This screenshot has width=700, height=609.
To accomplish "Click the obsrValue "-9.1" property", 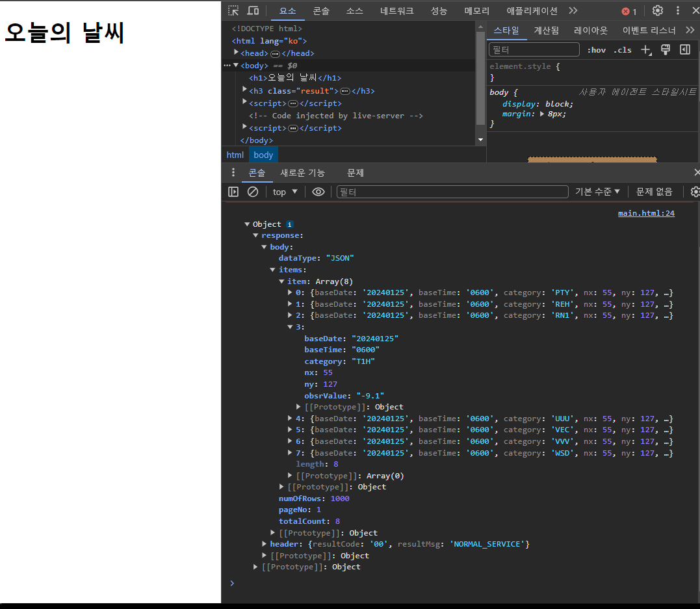I will [344, 396].
